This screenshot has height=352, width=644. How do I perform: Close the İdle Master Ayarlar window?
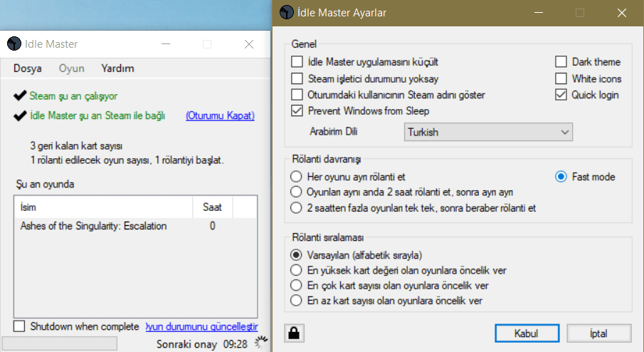[622, 13]
